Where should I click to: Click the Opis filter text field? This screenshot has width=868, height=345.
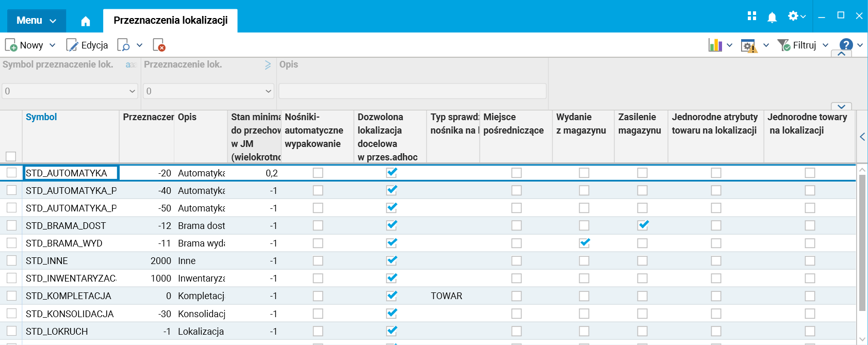tap(412, 91)
